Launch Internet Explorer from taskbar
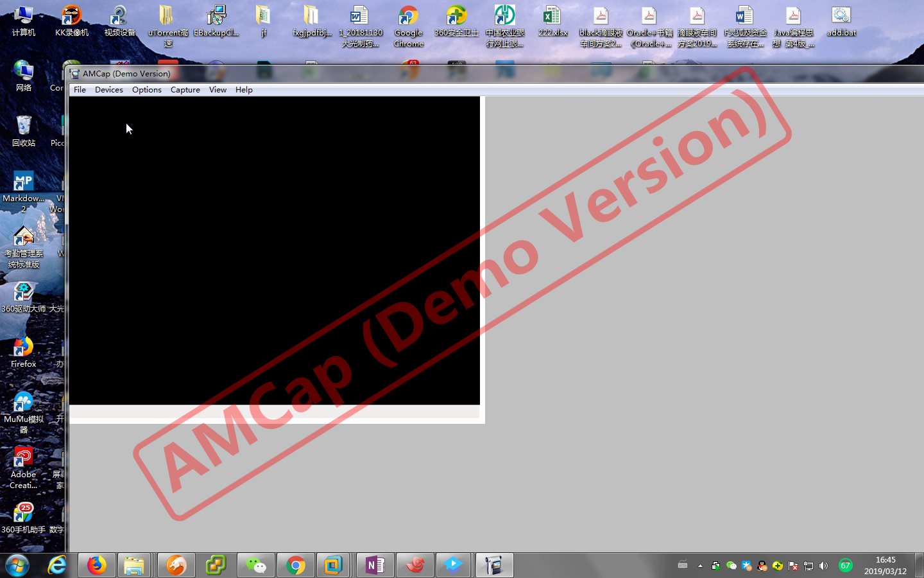The width and height of the screenshot is (924, 578). pyautogui.click(x=58, y=565)
